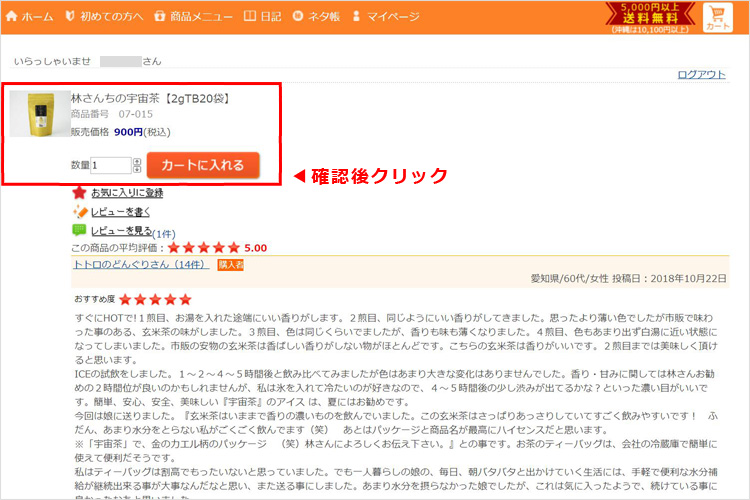The image size is (750, 500).
Task: Decrease quantity with the down stepper arrow
Action: coord(137,170)
